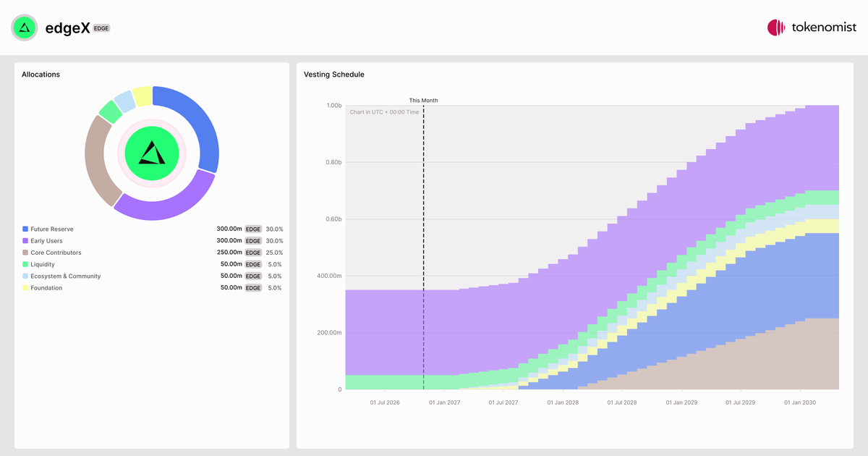The width and height of the screenshot is (868, 456).
Task: Click the "01 Jan 2030" x-axis label
Action: [800, 402]
